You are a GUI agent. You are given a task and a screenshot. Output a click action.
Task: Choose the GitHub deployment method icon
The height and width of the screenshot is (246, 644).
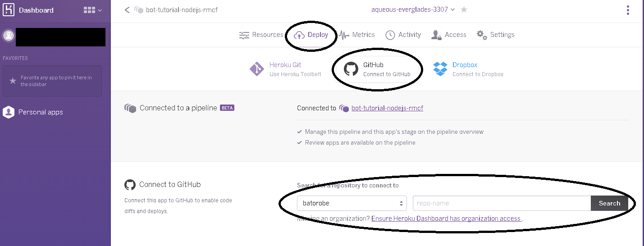coord(351,69)
